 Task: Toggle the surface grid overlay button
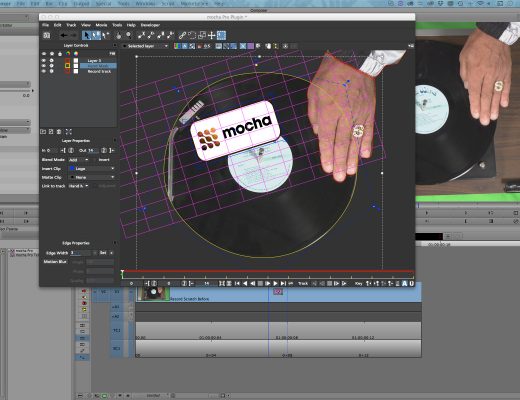[243, 46]
